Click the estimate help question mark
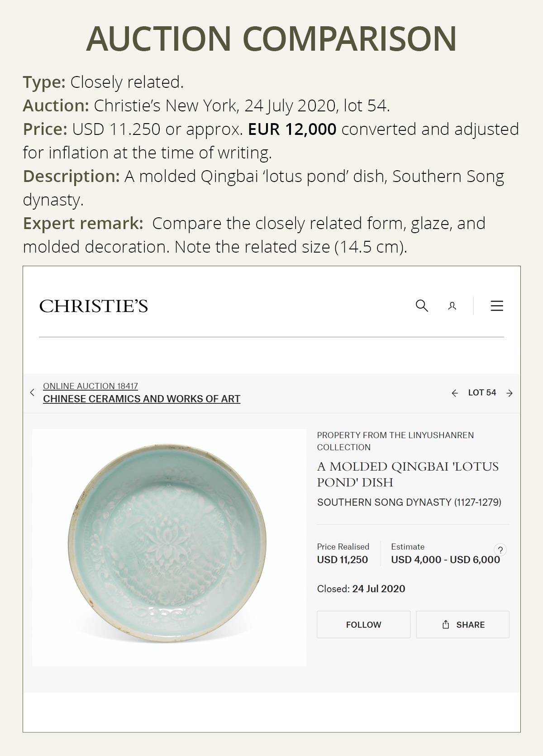 tap(500, 550)
